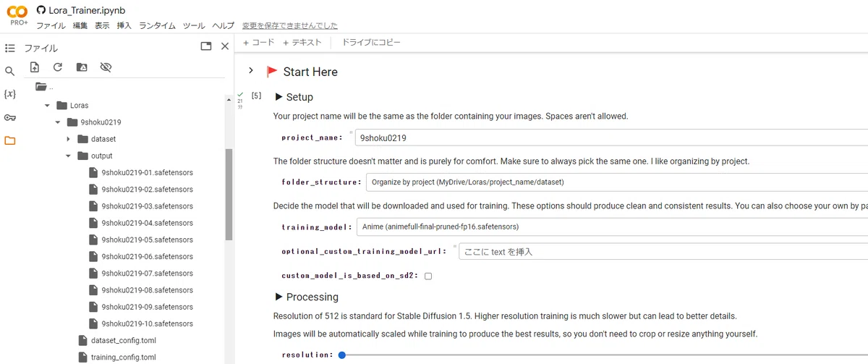Viewport: 868px width, 364px height.
Task: Open the 表示 menu
Action: pyautogui.click(x=102, y=25)
